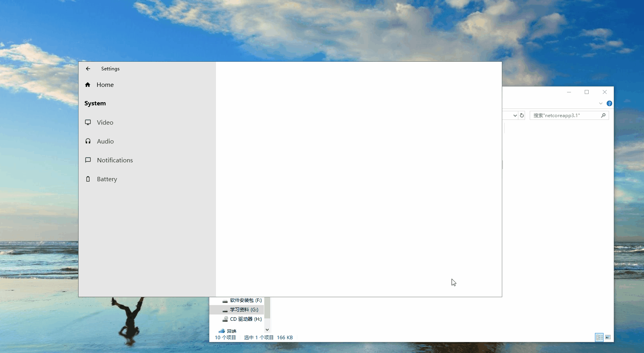Viewport: 644px width, 353px height.
Task: Click the navigation pane scroll-down arrow
Action: (x=267, y=330)
